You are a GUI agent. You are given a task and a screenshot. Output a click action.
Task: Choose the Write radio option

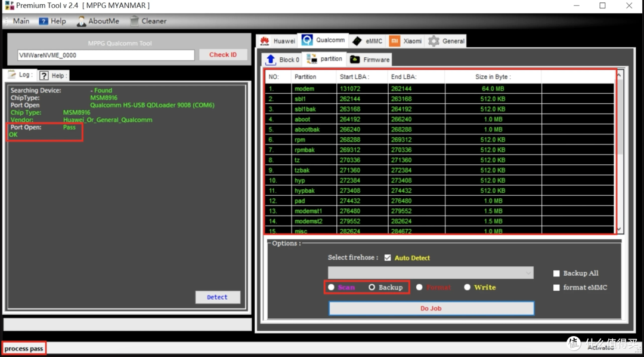click(x=467, y=287)
